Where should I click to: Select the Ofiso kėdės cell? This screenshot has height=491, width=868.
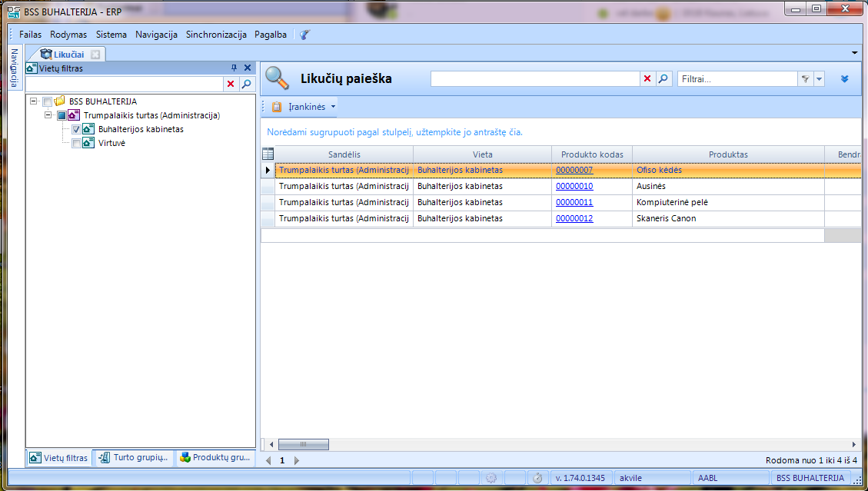coord(729,170)
